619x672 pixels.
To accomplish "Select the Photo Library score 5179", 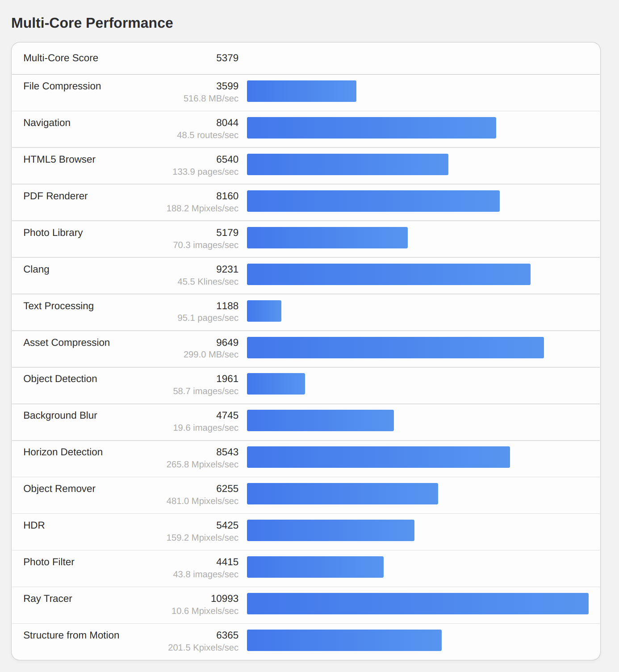I will click(x=227, y=233).
